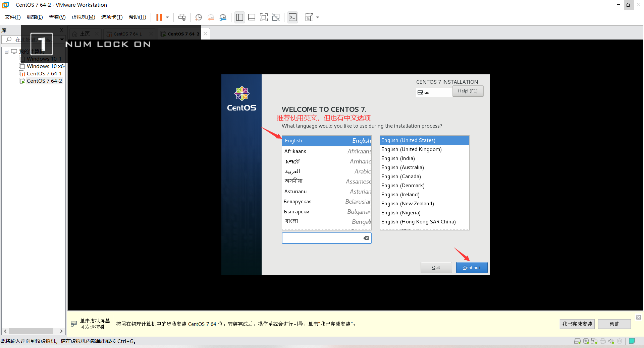Take a snapshot of the virtual machine
The height and width of the screenshot is (348, 644).
[x=199, y=17]
